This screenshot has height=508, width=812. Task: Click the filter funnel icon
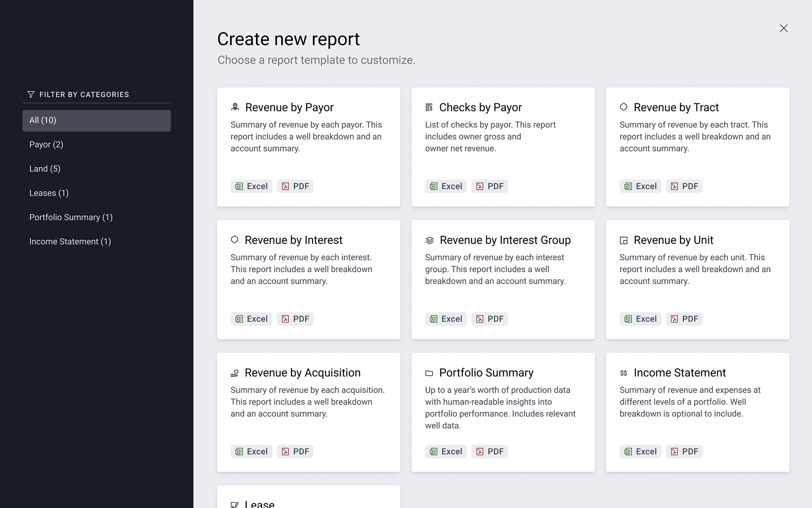(31, 94)
